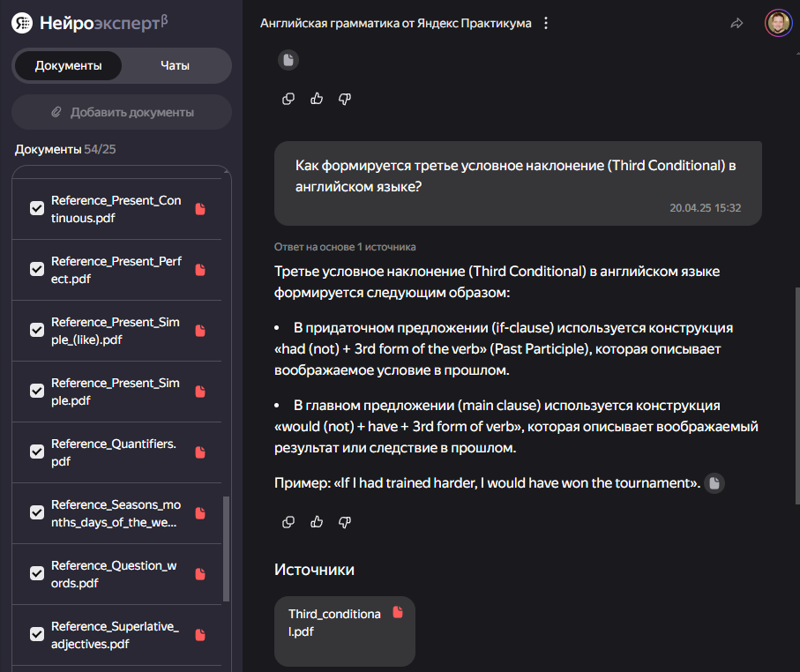
Task: Click the timestamp 20.04.25 15:32
Action: pos(705,208)
